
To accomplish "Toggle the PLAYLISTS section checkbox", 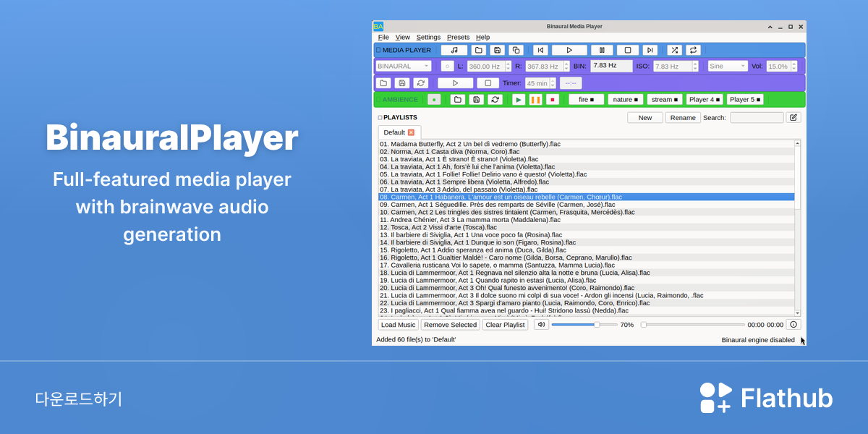I will click(x=380, y=117).
